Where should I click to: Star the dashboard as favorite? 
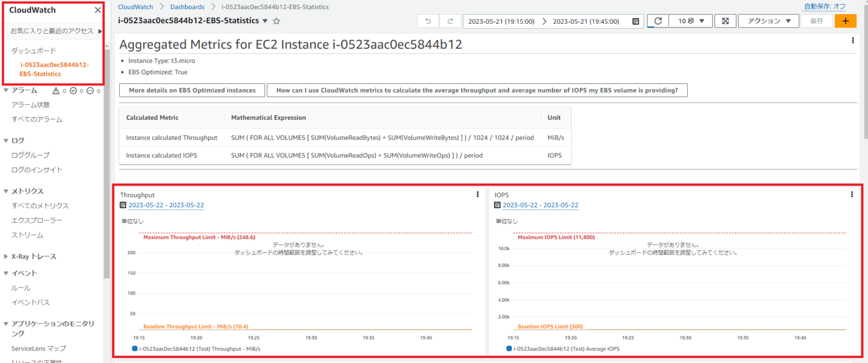[x=276, y=20]
